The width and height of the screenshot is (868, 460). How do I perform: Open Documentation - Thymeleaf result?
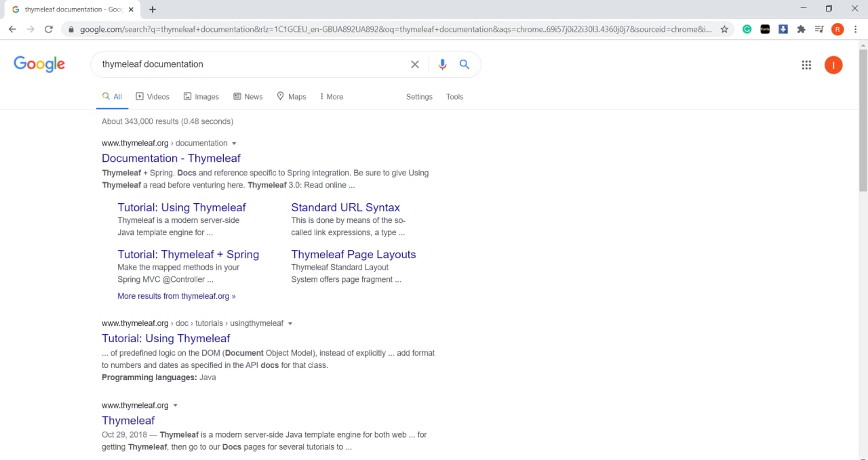click(171, 159)
